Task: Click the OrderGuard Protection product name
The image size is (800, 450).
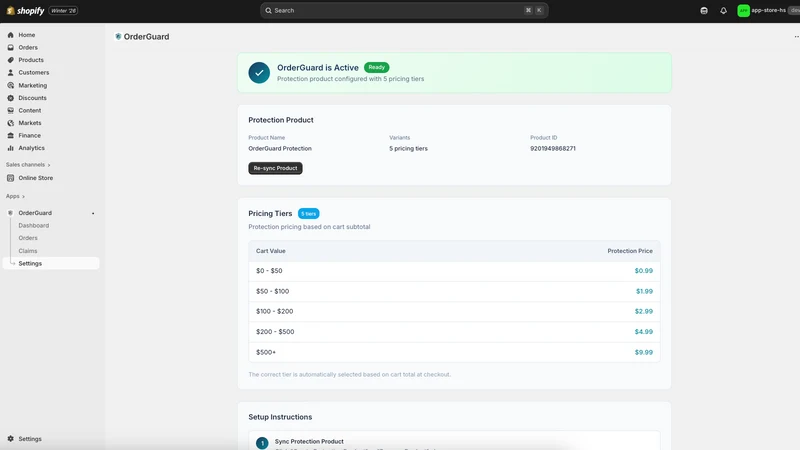Action: pyautogui.click(x=280, y=148)
